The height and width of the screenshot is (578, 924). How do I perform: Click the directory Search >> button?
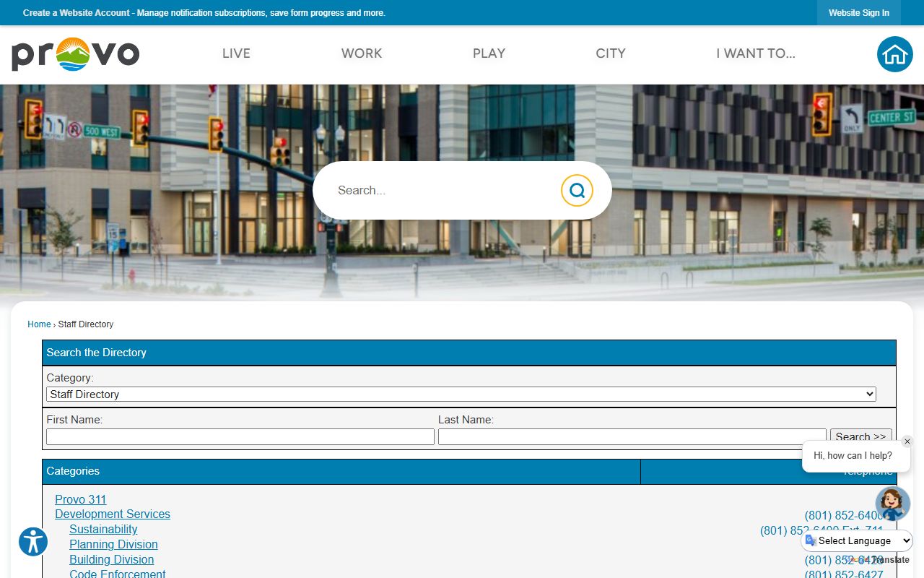860,437
